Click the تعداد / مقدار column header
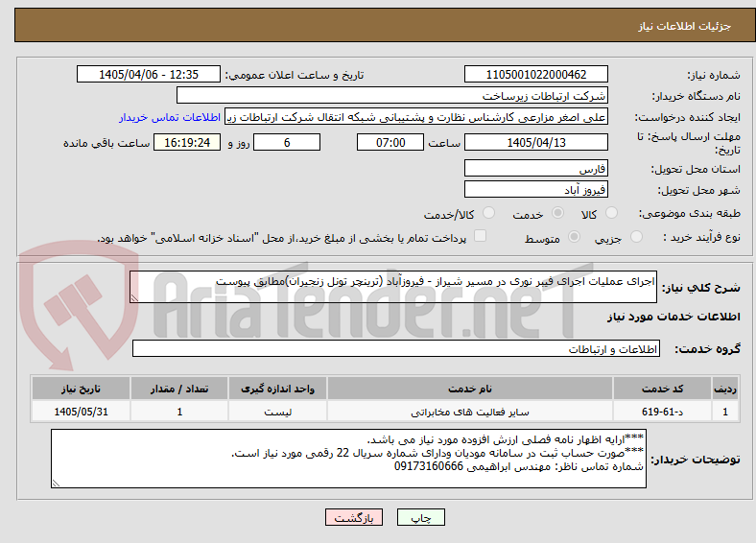Screen dimensions: 756x543 pos(179,389)
